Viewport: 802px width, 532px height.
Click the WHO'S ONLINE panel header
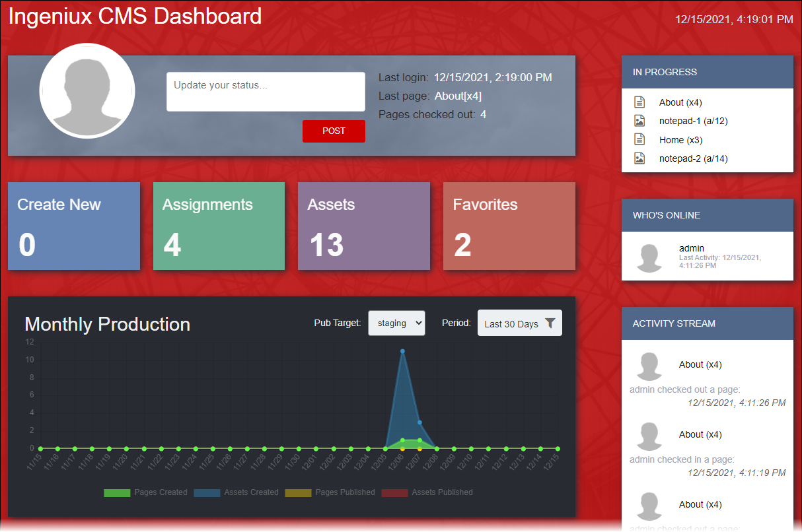click(708, 215)
